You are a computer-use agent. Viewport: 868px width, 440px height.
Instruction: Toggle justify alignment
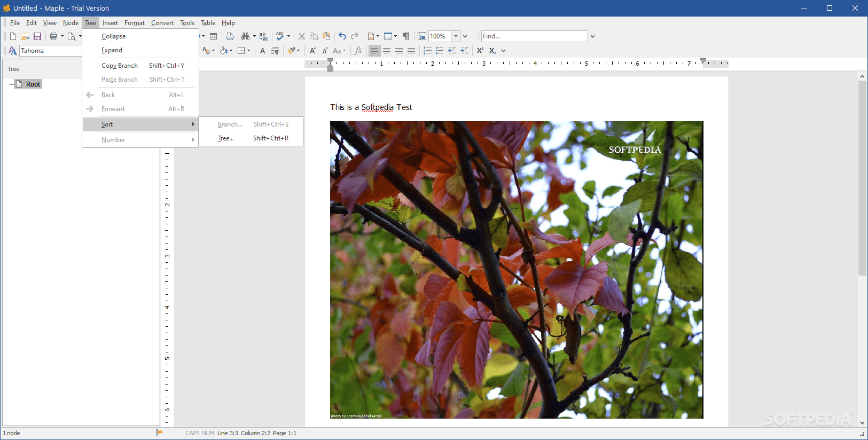411,51
